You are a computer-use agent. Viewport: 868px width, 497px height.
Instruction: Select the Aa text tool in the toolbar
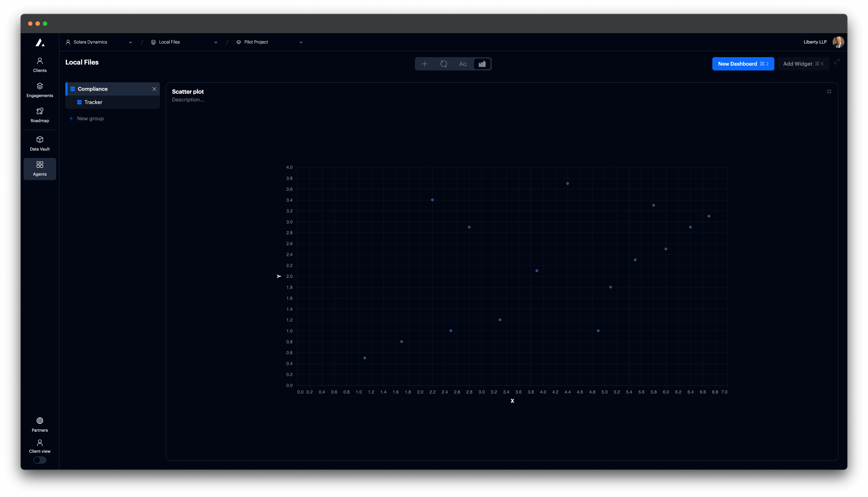463,63
